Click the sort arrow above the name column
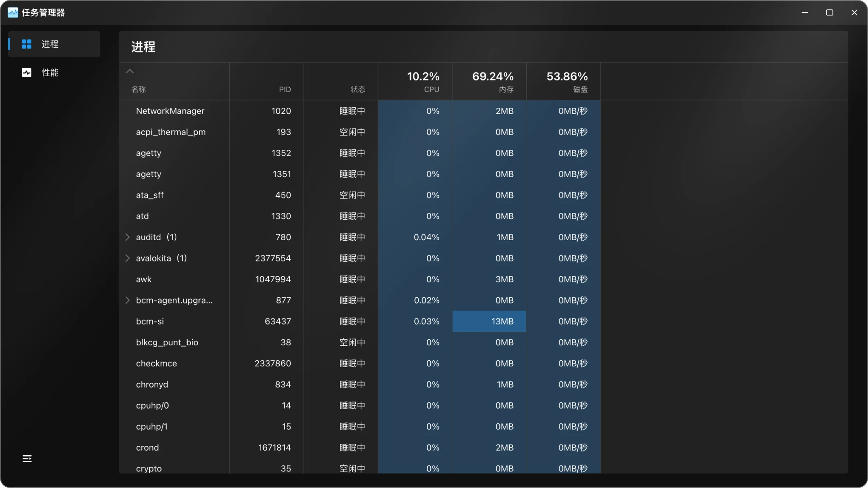 point(130,71)
